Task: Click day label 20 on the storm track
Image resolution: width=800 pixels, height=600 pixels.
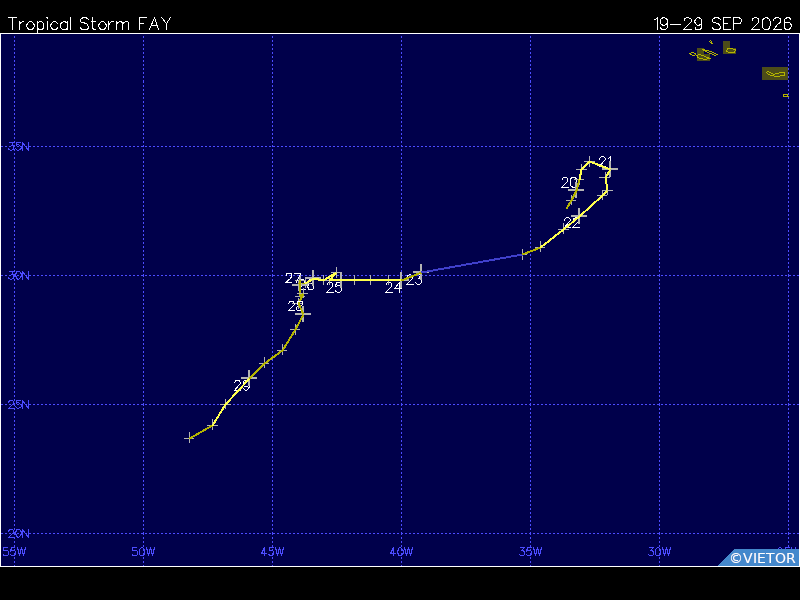Action: click(x=569, y=183)
